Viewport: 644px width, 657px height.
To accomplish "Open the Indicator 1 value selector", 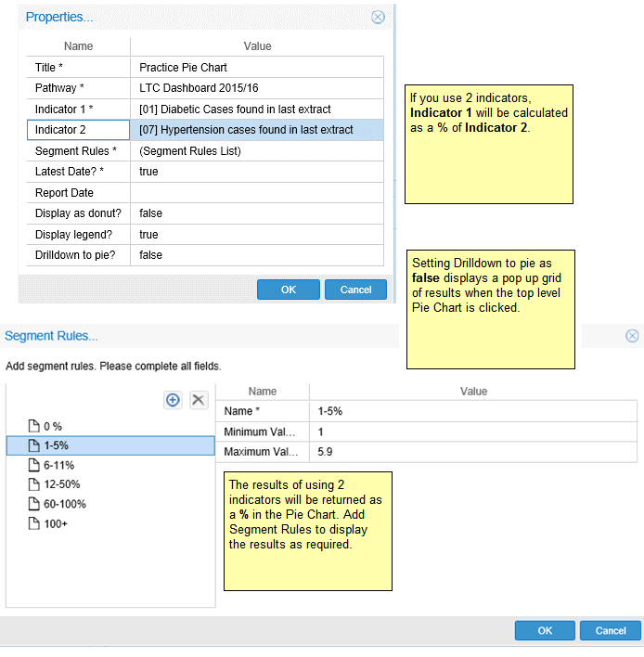I will [x=256, y=109].
